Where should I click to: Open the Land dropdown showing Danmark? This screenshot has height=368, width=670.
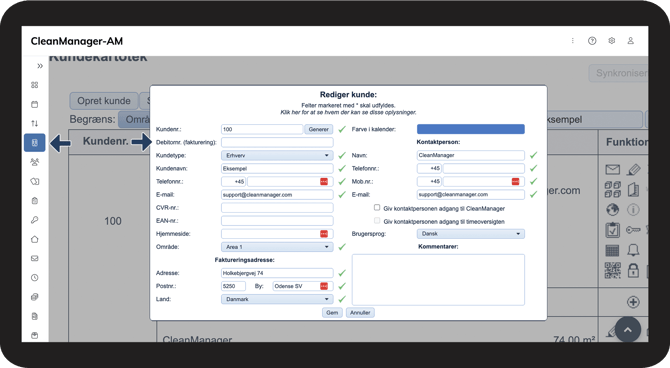click(x=277, y=299)
